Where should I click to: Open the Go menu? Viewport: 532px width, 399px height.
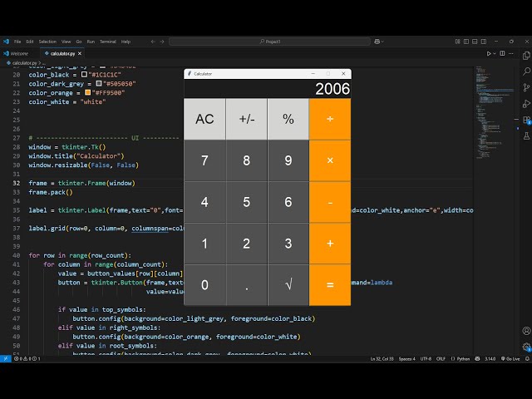click(x=79, y=42)
